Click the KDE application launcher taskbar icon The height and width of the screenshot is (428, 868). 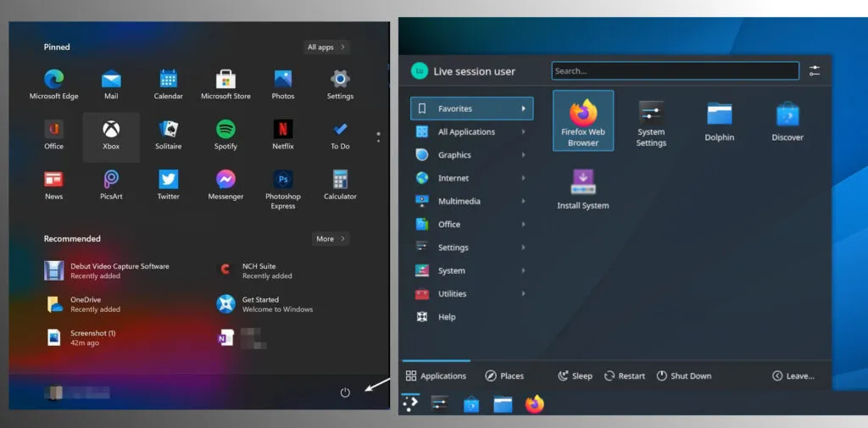[410, 404]
